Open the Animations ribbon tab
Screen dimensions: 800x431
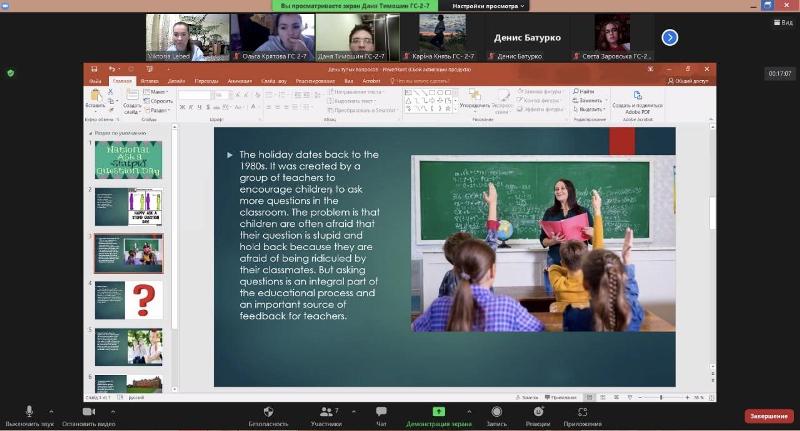[x=239, y=81]
